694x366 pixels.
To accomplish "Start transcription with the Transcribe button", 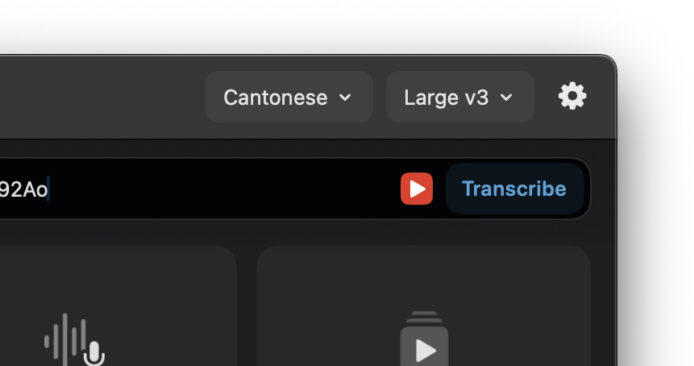I will [x=514, y=189].
